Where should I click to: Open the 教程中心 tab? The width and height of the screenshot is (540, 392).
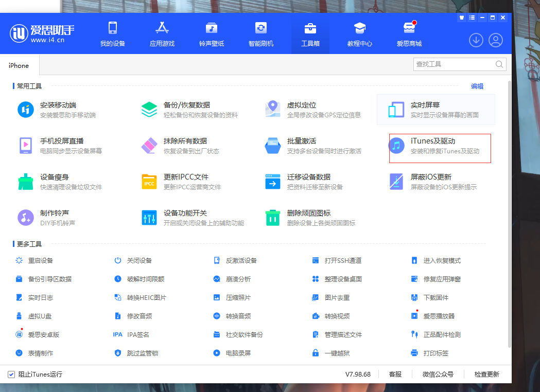tap(359, 34)
